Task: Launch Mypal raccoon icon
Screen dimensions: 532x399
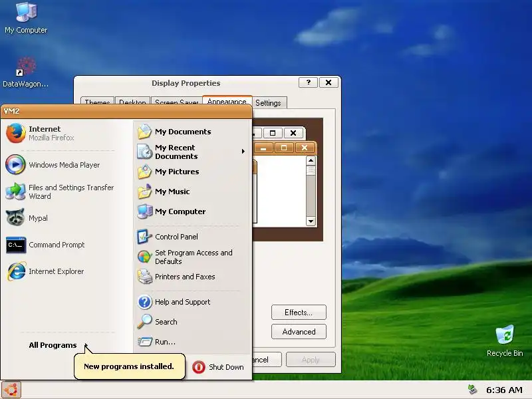Action: tap(15, 217)
